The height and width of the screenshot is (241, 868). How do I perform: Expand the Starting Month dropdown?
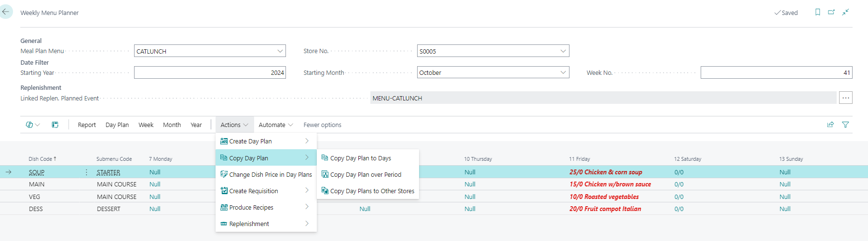coord(563,73)
